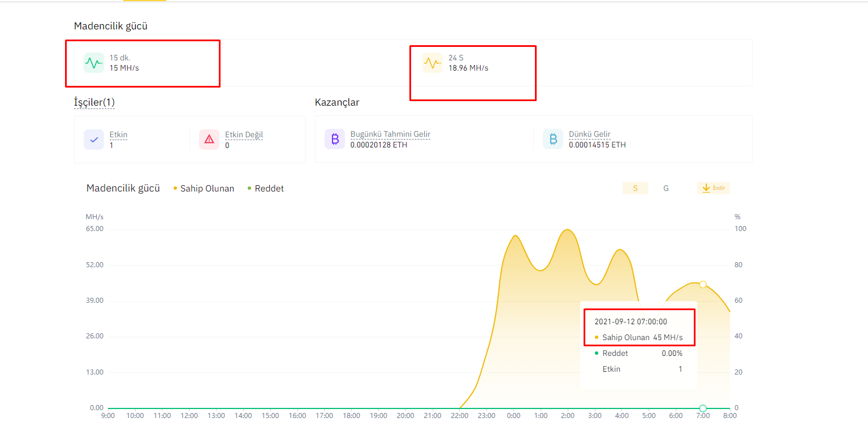This screenshot has width=868, height=435.
Task: Select the 7:00 hashrate point on yellow curve
Action: pyautogui.click(x=703, y=284)
